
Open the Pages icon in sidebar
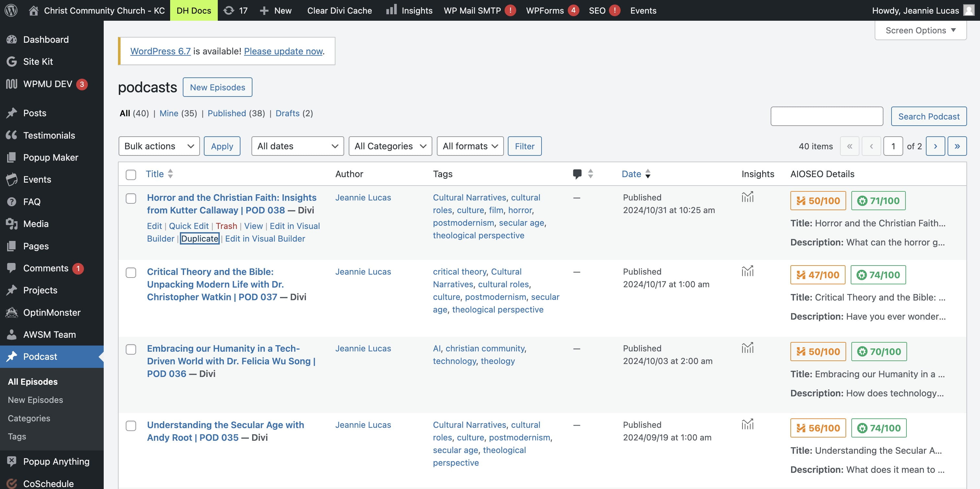coord(12,246)
